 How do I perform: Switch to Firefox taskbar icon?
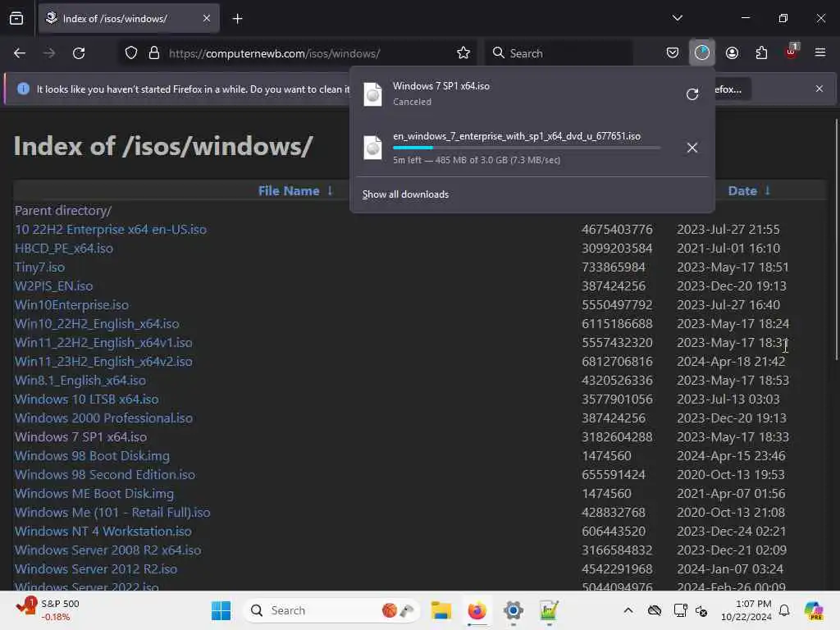477,610
